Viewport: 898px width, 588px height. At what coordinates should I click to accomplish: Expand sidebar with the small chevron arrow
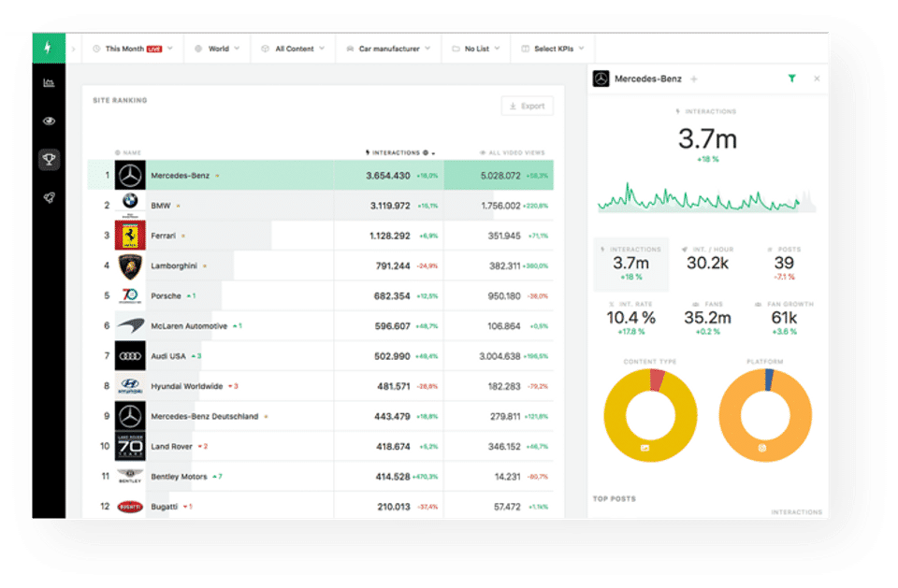click(73, 49)
